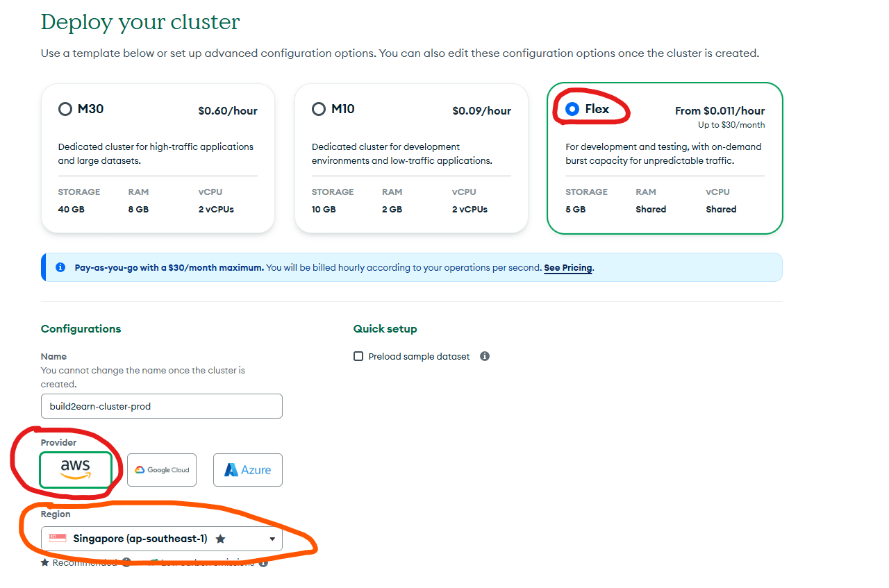Click the M10 card description text
Screen dimensions: 889x588
click(x=401, y=153)
